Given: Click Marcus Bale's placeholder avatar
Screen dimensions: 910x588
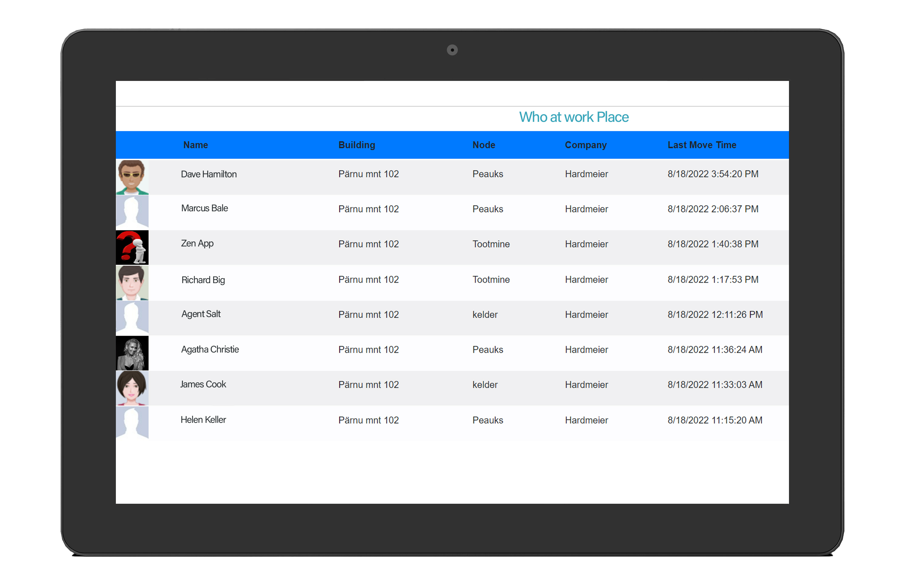Looking at the screenshot, I should point(132,212).
